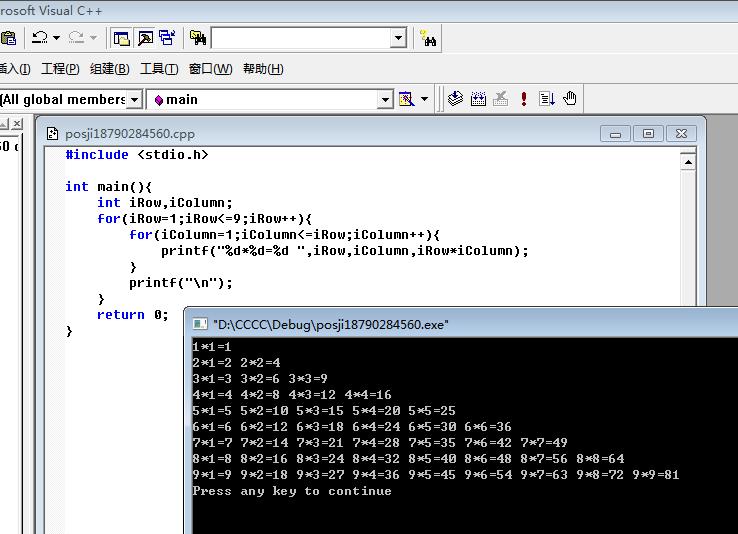Expand the Undo history dropdown arrow
This screenshot has height=534, width=738.
click(56, 38)
